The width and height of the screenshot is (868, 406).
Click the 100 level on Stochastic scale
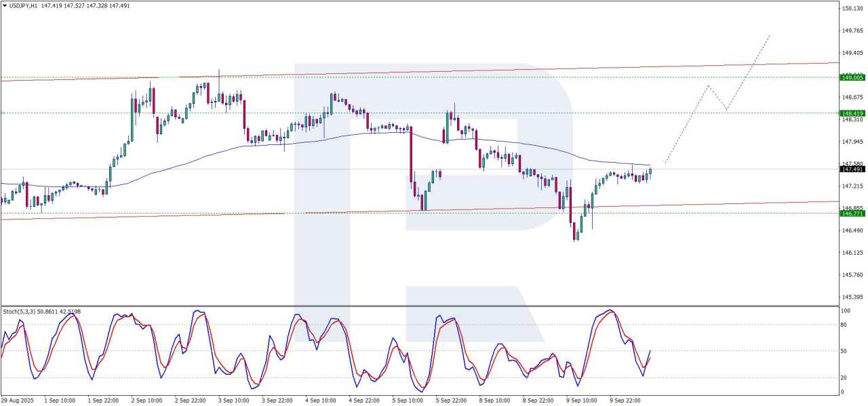coord(846,310)
